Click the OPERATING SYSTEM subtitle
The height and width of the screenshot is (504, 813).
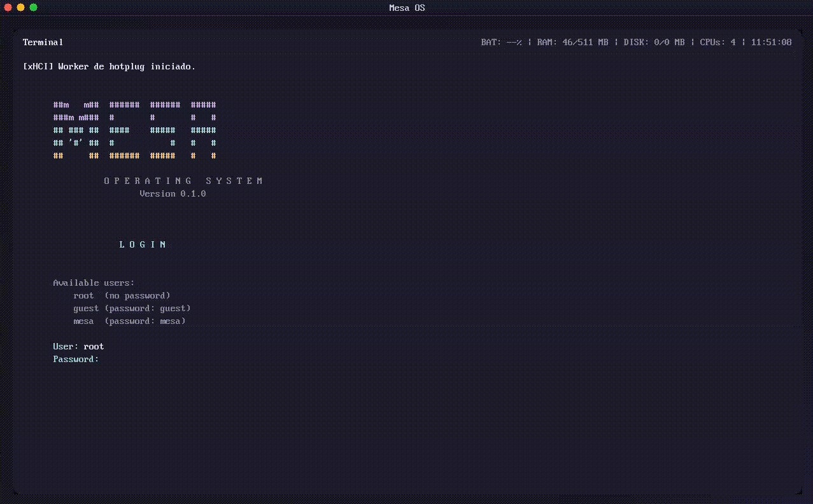[183, 181]
